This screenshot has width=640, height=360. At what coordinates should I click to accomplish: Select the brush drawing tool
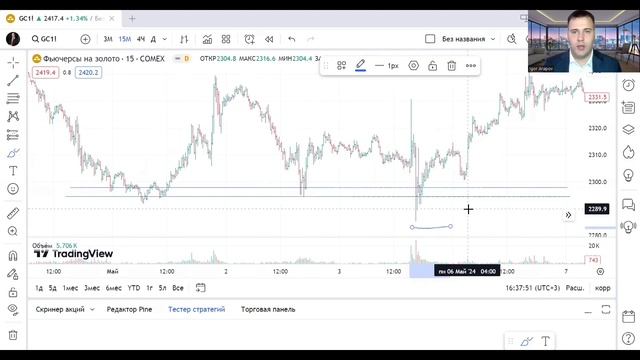[13, 153]
